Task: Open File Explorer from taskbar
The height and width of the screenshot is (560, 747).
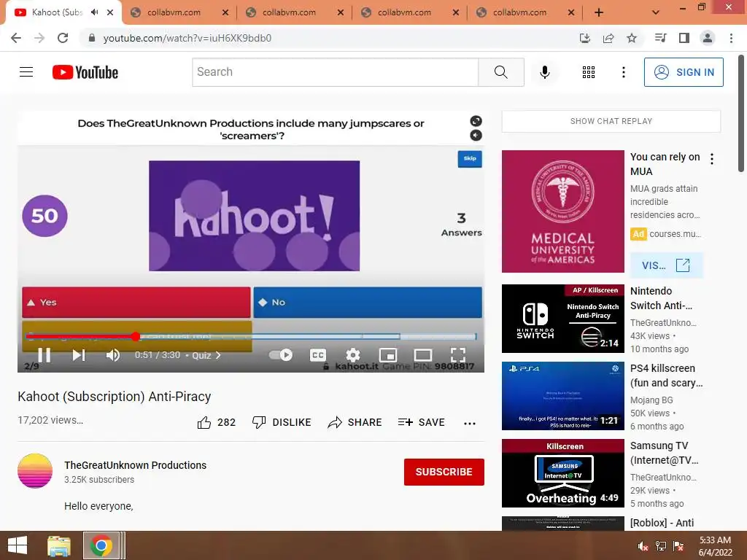Action: coord(59,545)
